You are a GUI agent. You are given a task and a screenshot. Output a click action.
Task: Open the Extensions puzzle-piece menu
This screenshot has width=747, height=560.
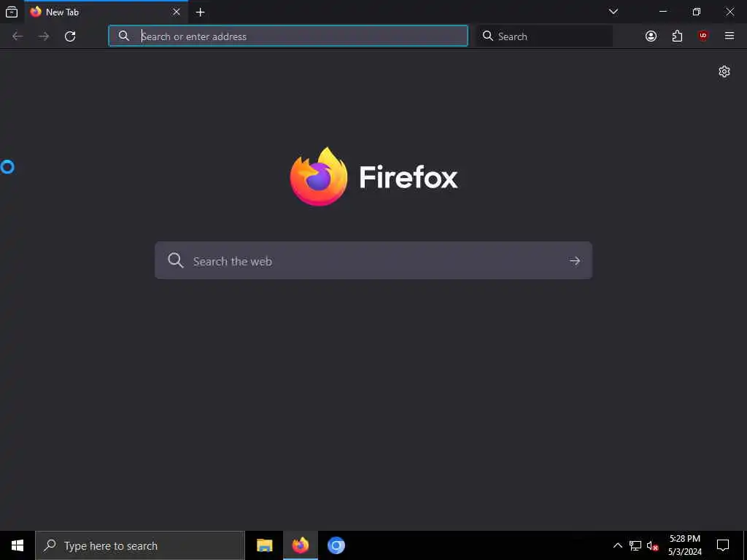(677, 36)
